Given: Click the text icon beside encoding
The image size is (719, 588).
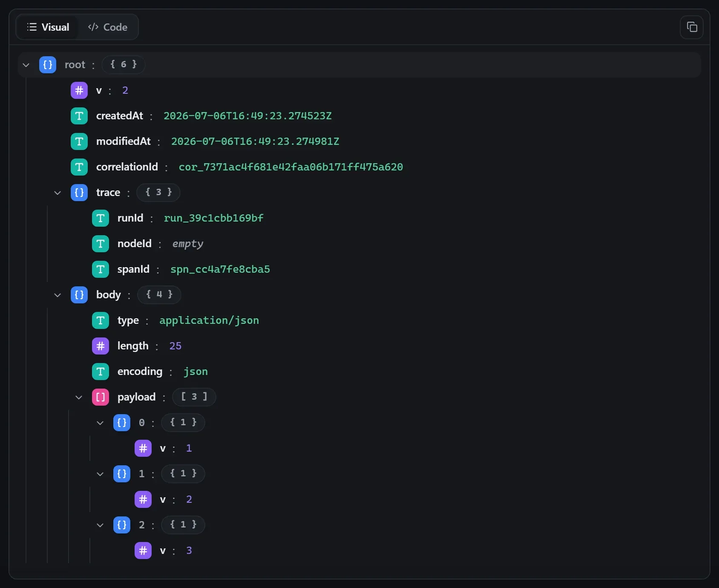Looking at the screenshot, I should (101, 372).
